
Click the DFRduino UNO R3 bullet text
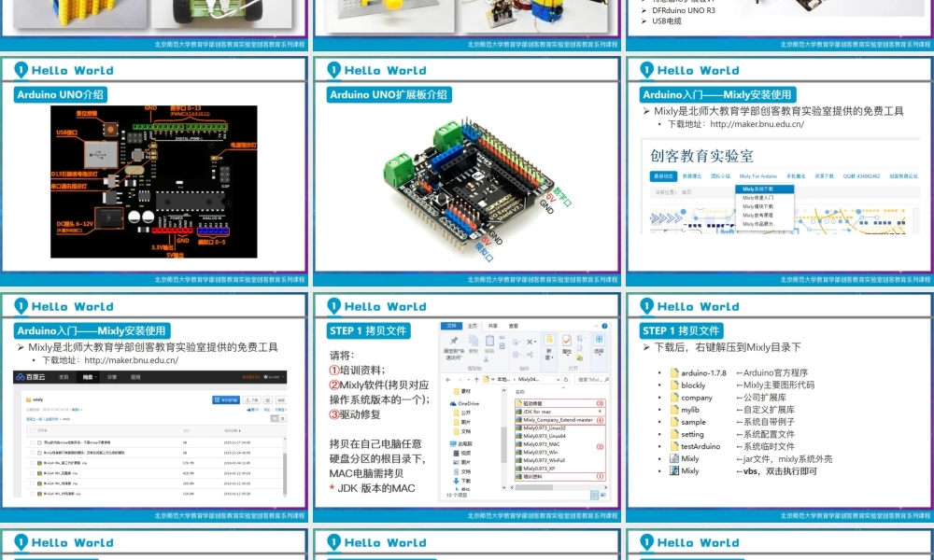pyautogui.click(x=684, y=10)
